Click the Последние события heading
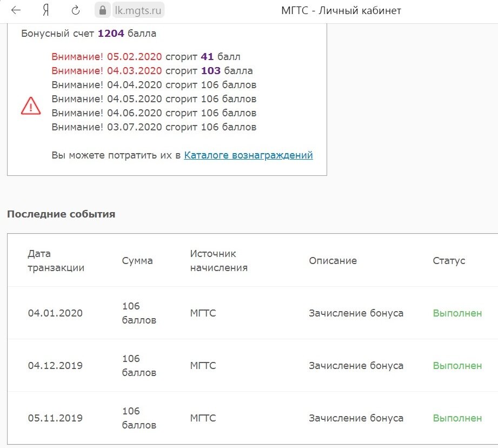The width and height of the screenshot is (498, 448). 61,214
